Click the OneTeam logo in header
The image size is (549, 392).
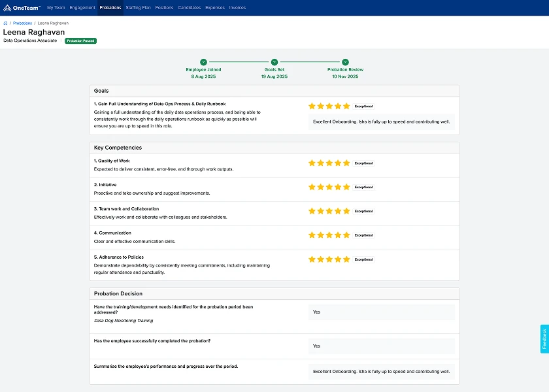(x=22, y=8)
